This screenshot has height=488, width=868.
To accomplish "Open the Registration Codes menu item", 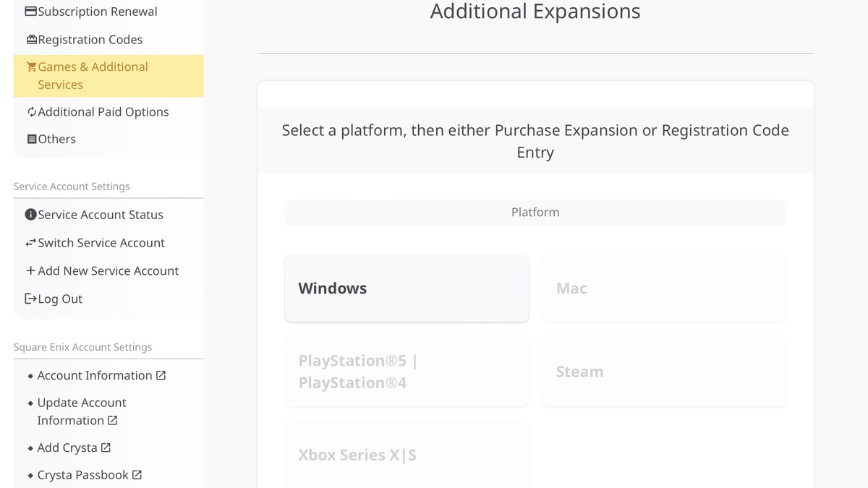I will click(90, 40).
